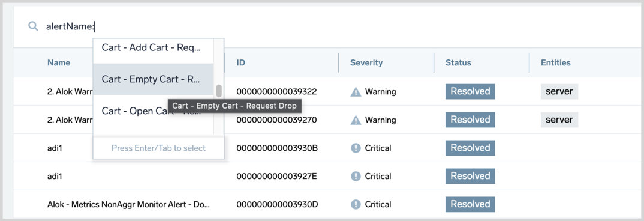Sort by Severity column header
The width and height of the screenshot is (644, 221).
click(x=366, y=63)
